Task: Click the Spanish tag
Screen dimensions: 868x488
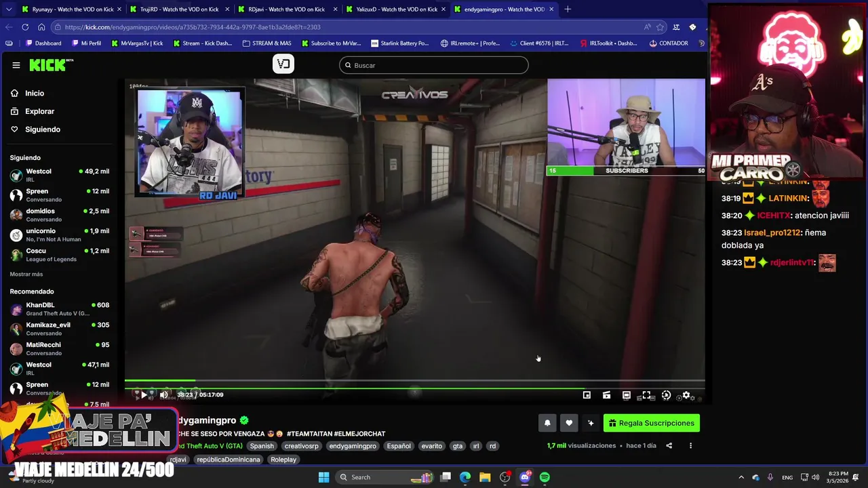Action: [x=262, y=446]
